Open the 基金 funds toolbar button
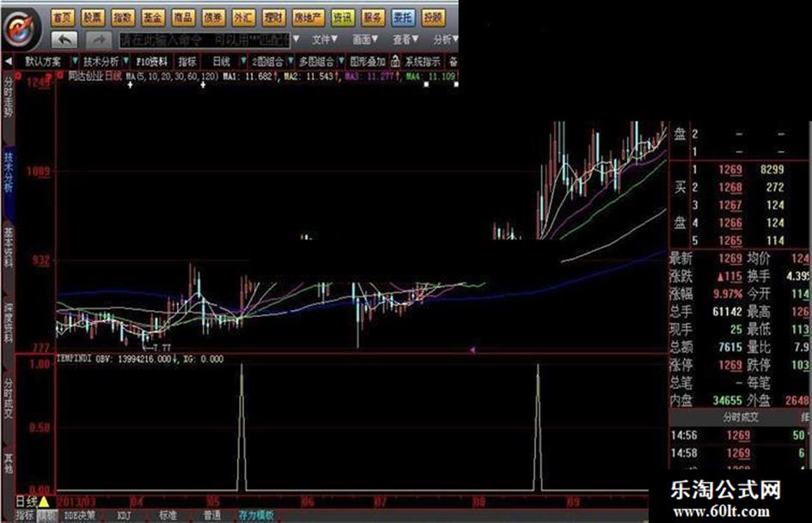Viewport: 812px width, 523px height. pos(153,18)
